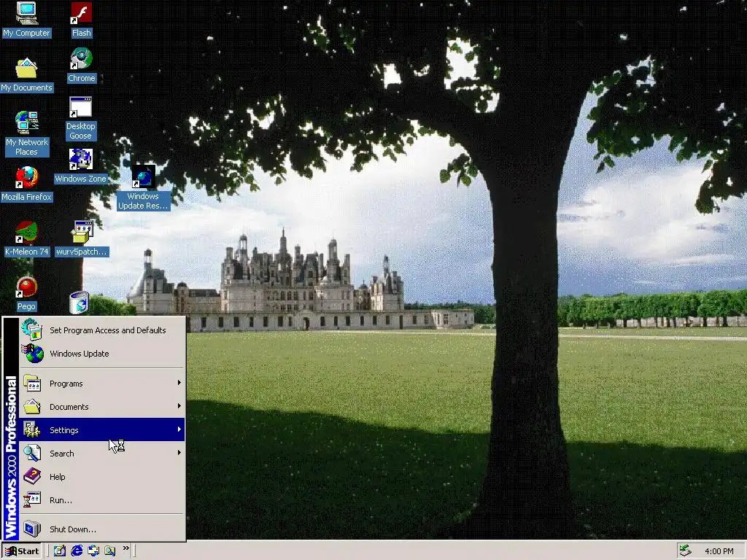Screen dimensions: 747x560
Task: Open Set Program Access and Defaults
Action: [102, 330]
